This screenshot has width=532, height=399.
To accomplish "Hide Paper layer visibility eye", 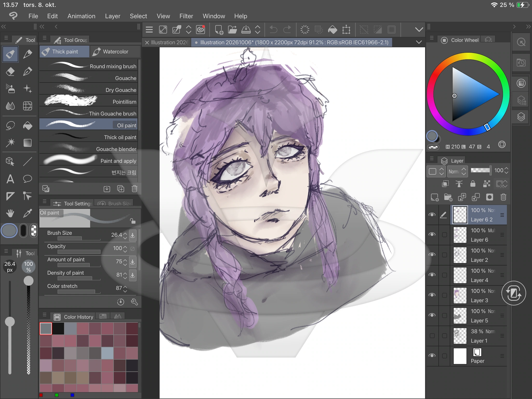I will (x=432, y=356).
